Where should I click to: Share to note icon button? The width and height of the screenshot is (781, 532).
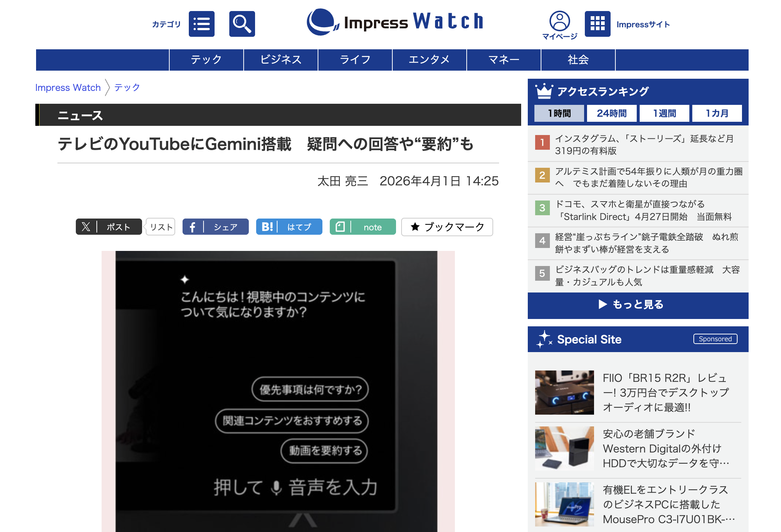[x=340, y=227]
